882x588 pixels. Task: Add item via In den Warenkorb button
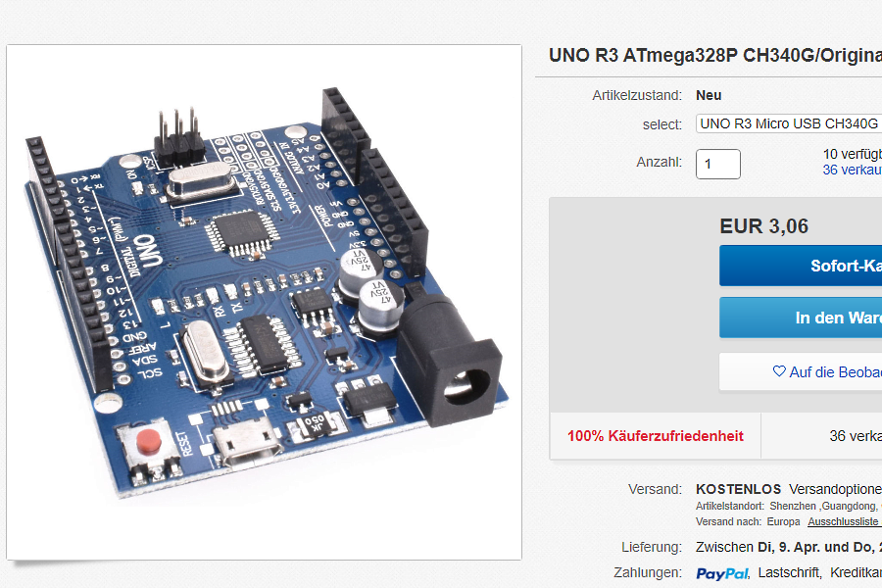coord(801,318)
